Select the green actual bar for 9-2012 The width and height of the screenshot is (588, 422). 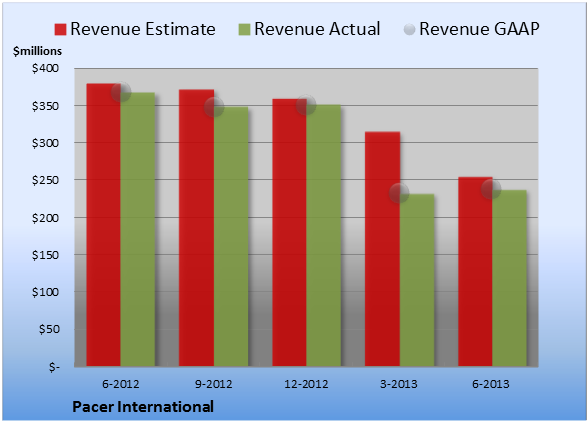pos(231,237)
